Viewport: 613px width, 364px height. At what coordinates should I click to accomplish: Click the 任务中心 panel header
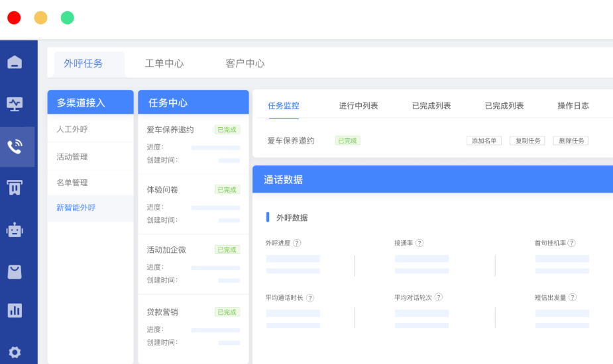pos(193,103)
